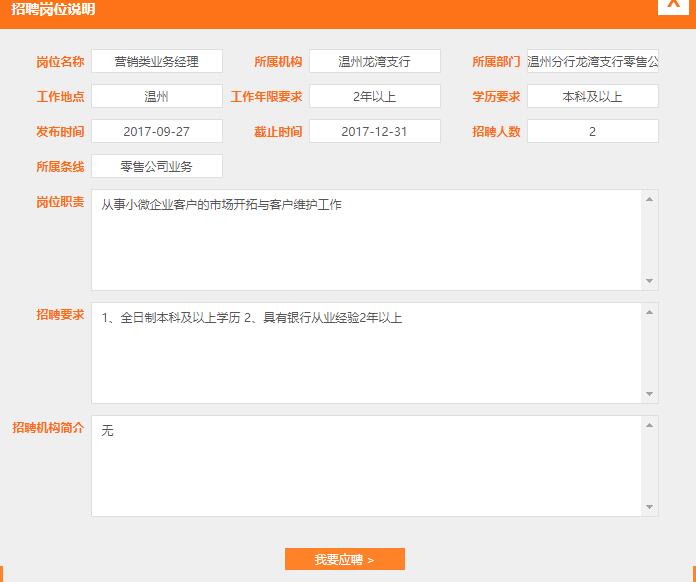This screenshot has width=696, height=582.
Task: Click the 所属条线 field 零售公司业务
Action: pos(156,166)
